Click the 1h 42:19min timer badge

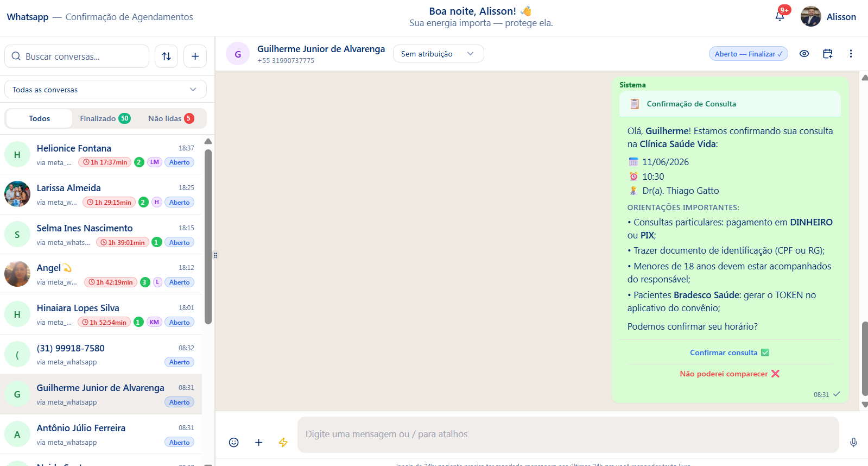point(111,282)
